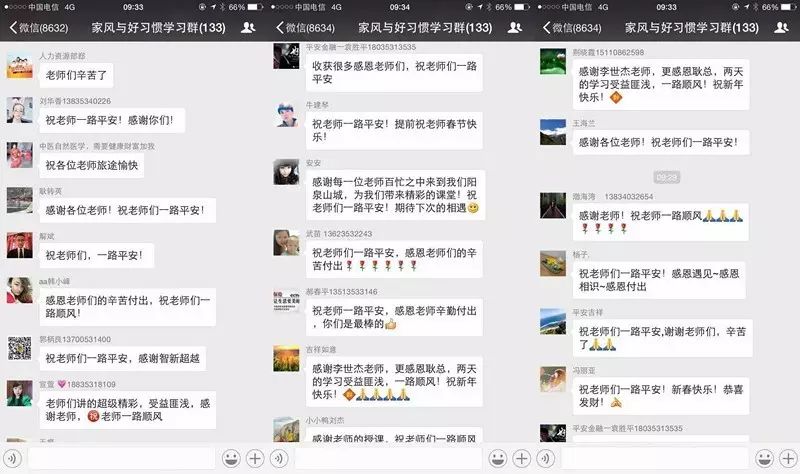Select 吉祥如意's message thanking 李世杰老师
Image resolution: width=800 pixels, height=474 pixels.
(x=394, y=382)
